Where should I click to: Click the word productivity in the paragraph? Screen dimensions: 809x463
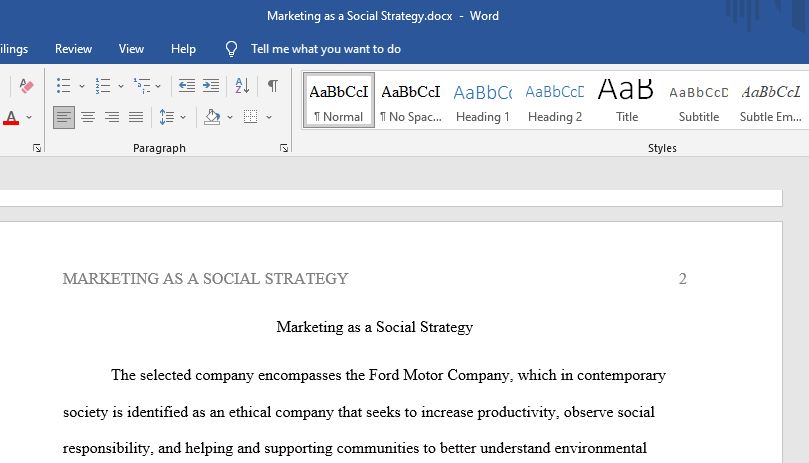coord(517,412)
